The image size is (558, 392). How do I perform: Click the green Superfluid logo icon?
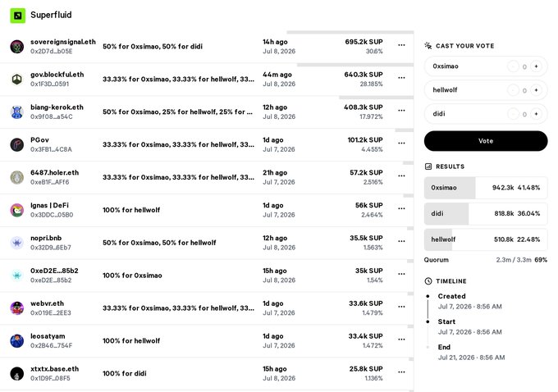tap(17, 16)
